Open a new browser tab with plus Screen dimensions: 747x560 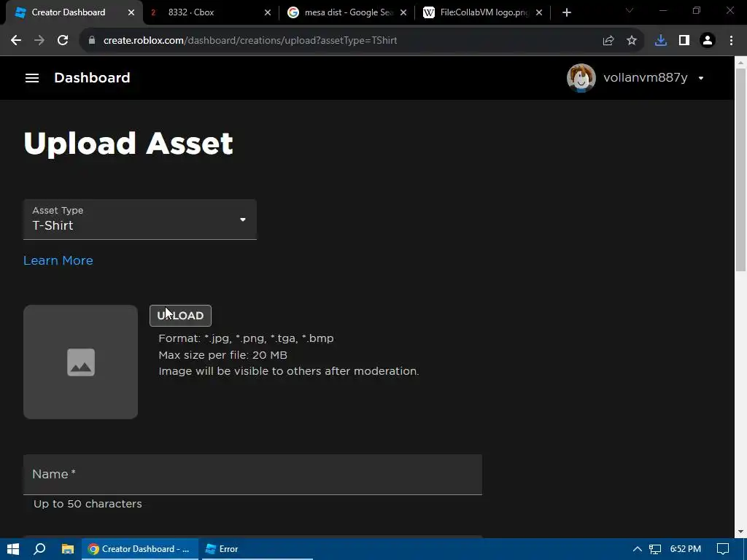click(x=566, y=12)
